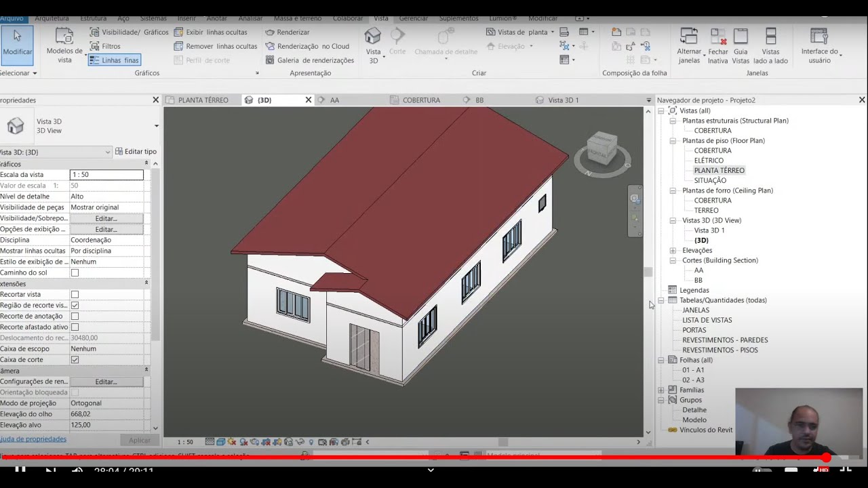Open Vistas de planta dropdown
Image resolution: width=868 pixels, height=488 pixels.
click(519, 32)
